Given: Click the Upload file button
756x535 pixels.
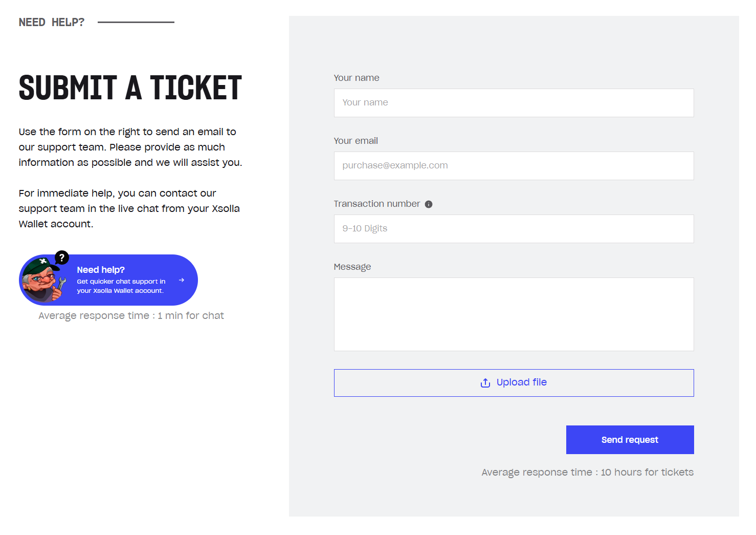Looking at the screenshot, I should 514,383.
